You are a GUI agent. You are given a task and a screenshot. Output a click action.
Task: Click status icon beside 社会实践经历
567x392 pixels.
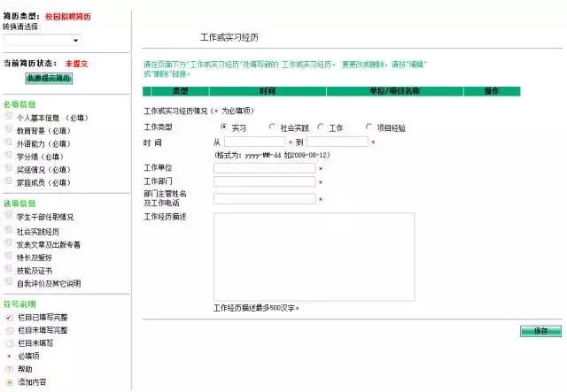8,230
